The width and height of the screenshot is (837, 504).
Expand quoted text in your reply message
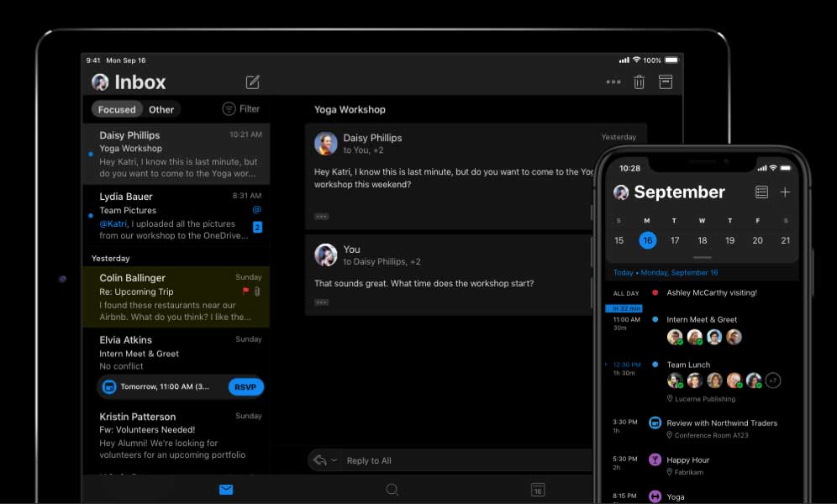[x=321, y=302]
